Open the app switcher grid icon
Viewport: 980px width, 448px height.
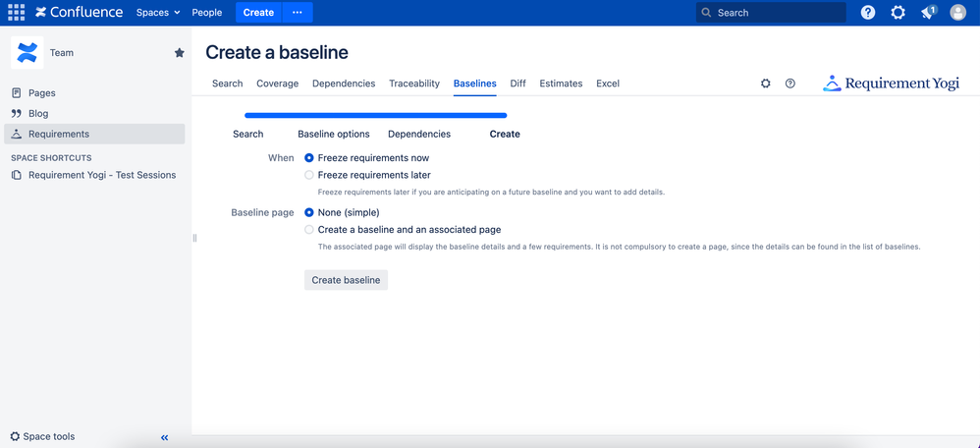(x=17, y=12)
